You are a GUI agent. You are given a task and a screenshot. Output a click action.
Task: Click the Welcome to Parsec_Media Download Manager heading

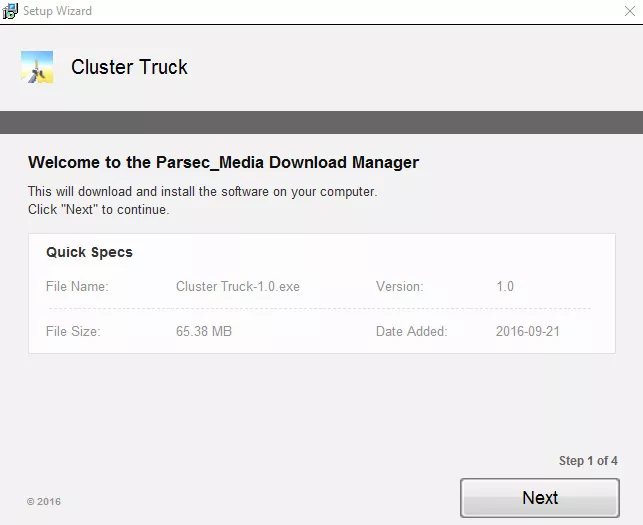click(223, 162)
